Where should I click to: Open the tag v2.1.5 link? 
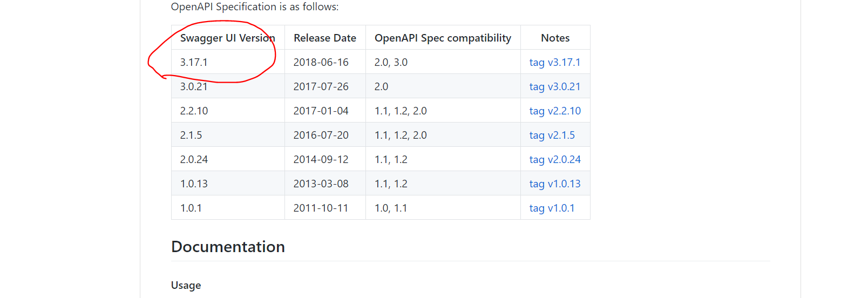(x=552, y=135)
